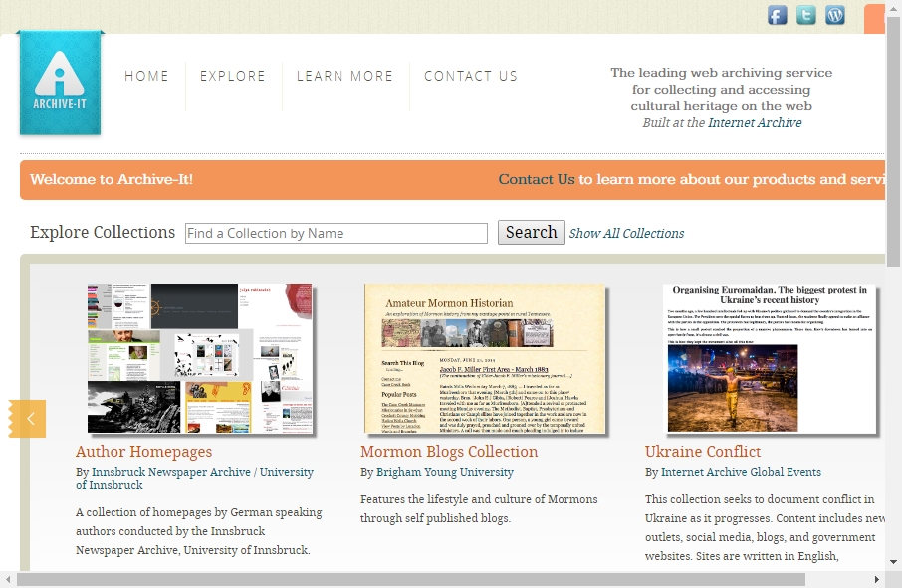
Task: Click the Contact Us banner link
Action: [537, 179]
